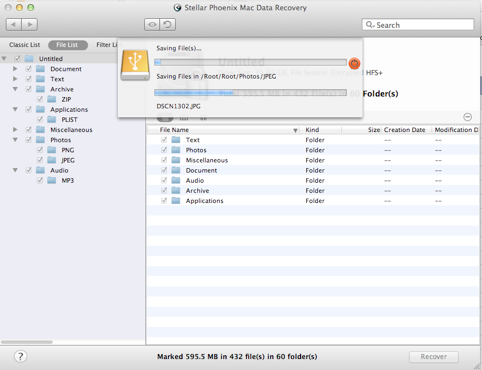Click the Untitled volume folder icon
This screenshot has width=482, height=370.
click(x=29, y=59)
